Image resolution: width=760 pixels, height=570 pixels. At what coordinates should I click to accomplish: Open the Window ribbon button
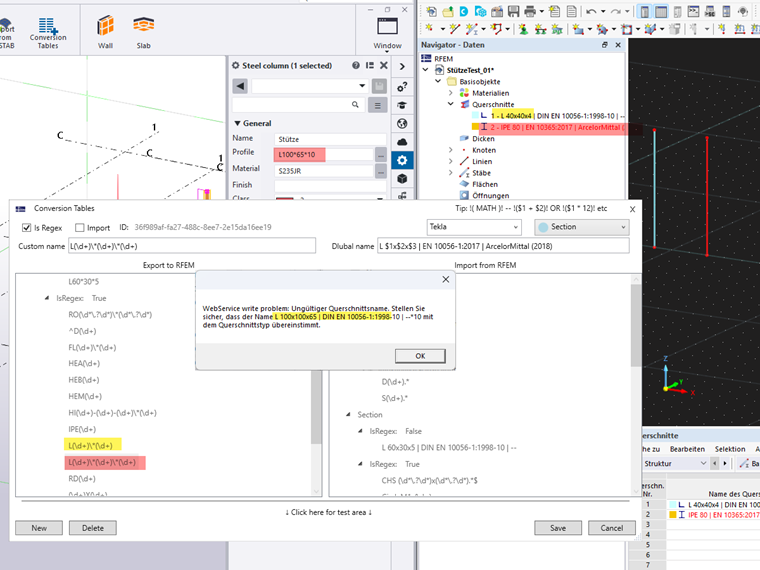click(x=387, y=33)
